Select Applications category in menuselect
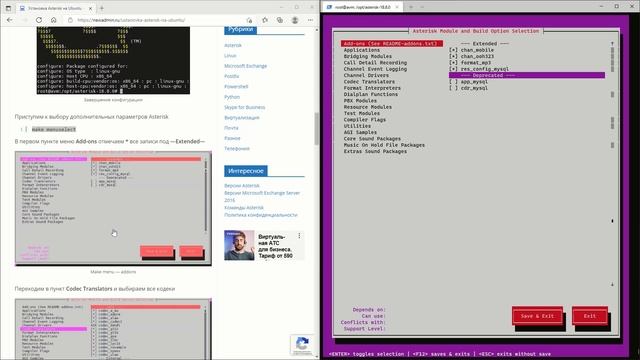 [x=362, y=50]
